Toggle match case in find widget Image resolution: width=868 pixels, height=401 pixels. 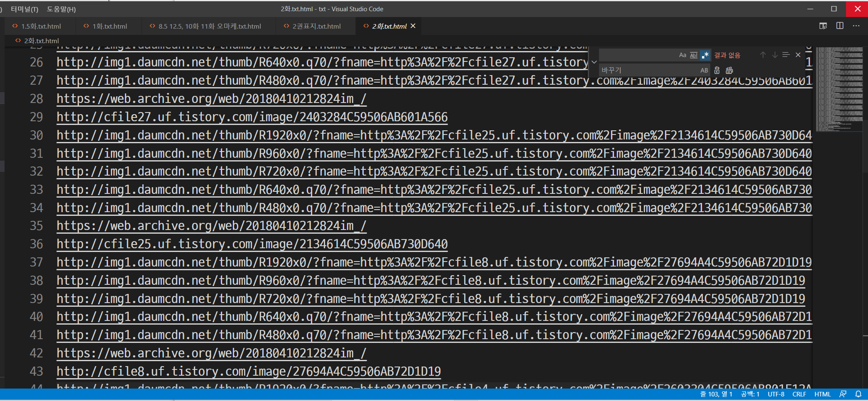[682, 55]
